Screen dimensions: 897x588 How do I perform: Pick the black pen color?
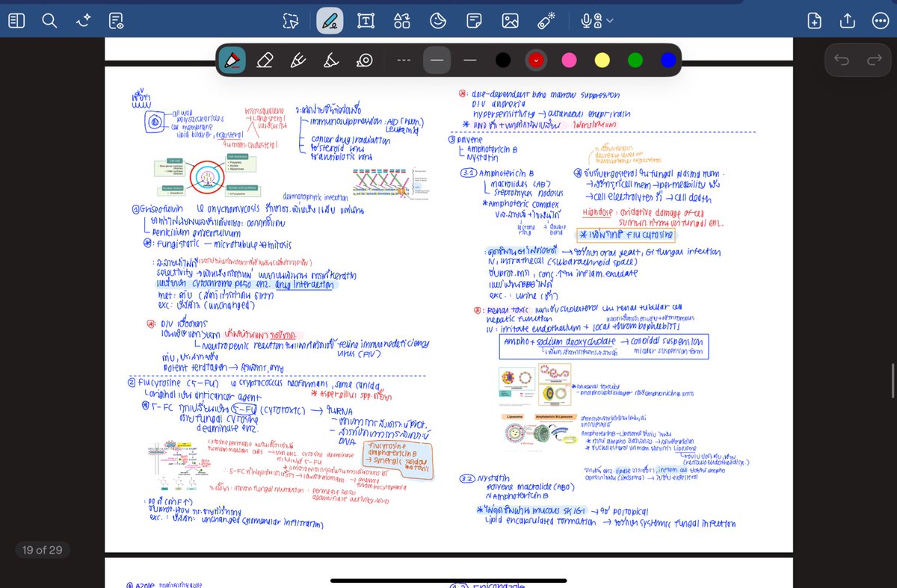coord(503,60)
